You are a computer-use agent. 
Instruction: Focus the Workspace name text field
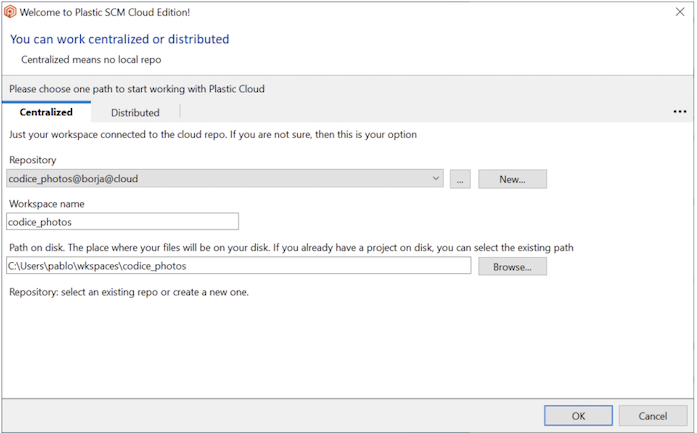(x=122, y=222)
